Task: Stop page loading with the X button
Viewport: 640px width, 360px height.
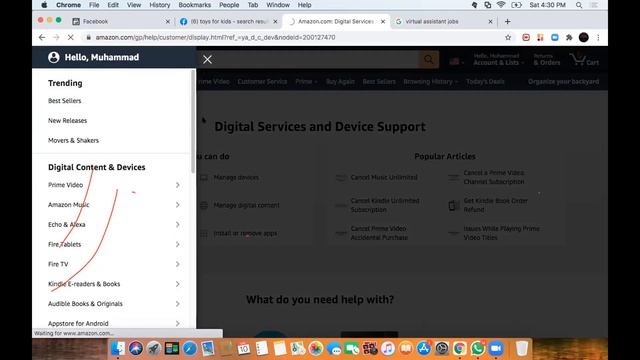Action: pyautogui.click(x=70, y=37)
